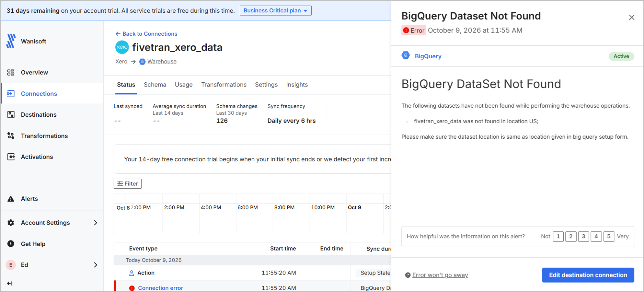
Task: Click the Alerts warning triangle icon
Action: [11, 199]
